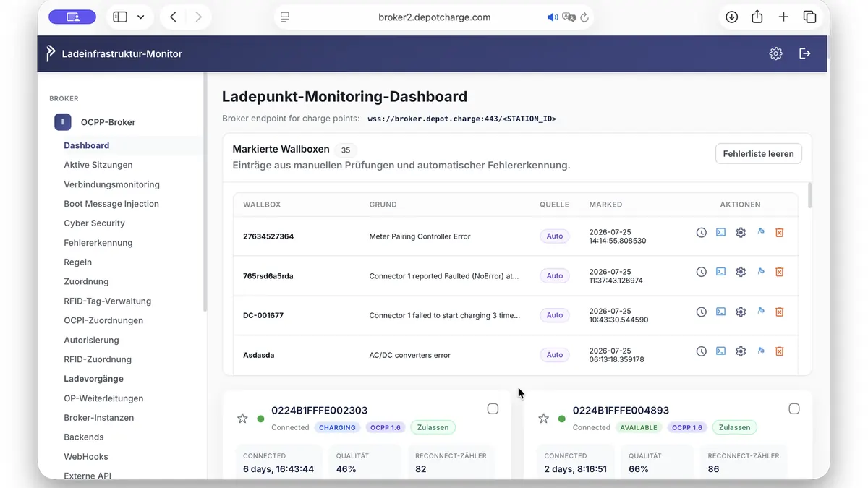Open history clock for wallbox Asdasda
This screenshot has width=868, height=488.
[x=701, y=351]
